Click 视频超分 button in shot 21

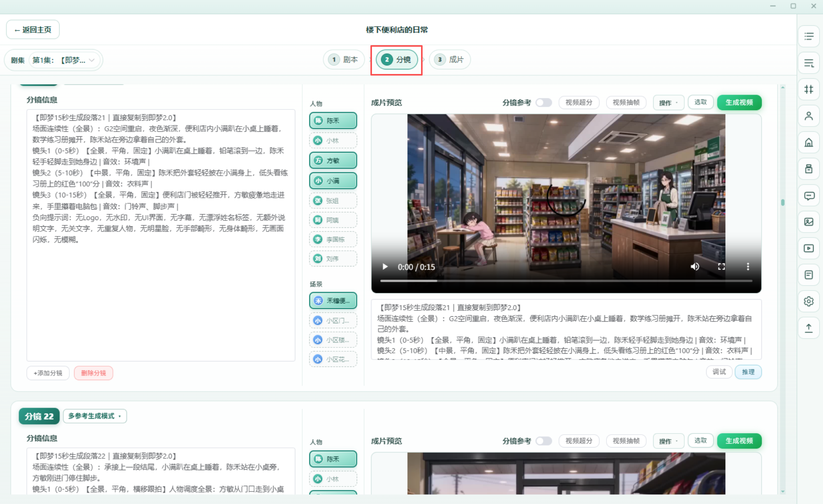(579, 102)
